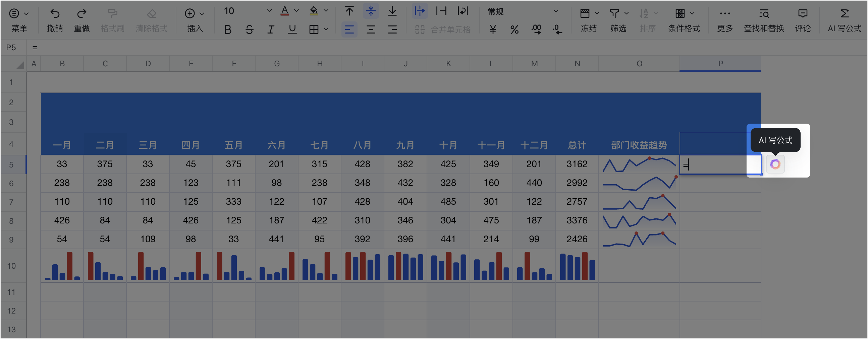Image resolution: width=868 pixels, height=339 pixels.
Task: Open find and replace (查找和替换)
Action: 764,19
